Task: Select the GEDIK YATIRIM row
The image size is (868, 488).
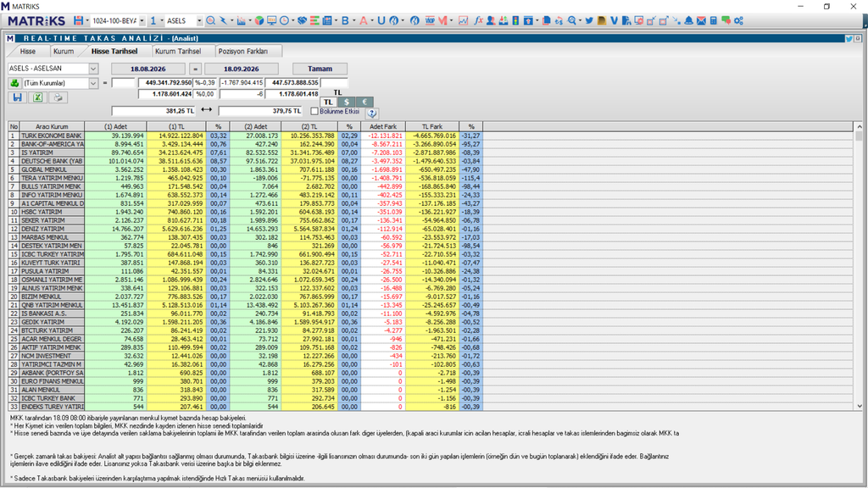Action: click(245, 322)
